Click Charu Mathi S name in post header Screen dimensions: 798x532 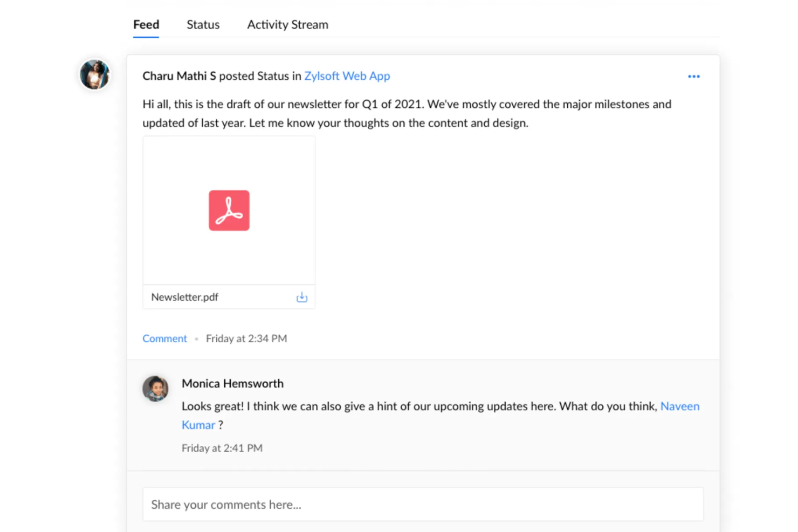pos(179,76)
